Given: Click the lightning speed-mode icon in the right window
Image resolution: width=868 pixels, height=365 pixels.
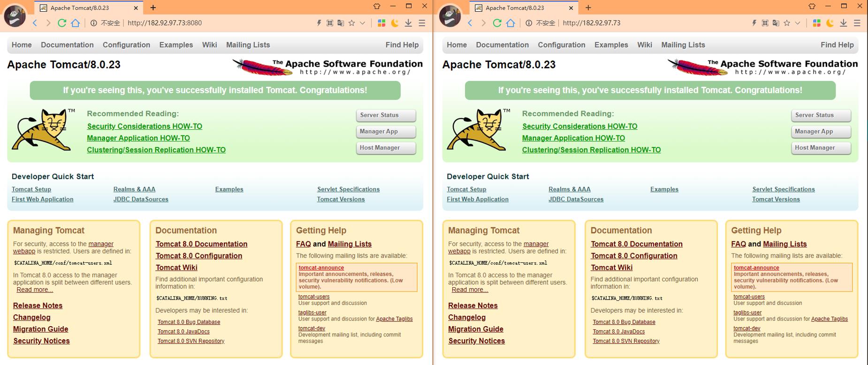Looking at the screenshot, I should (x=754, y=23).
